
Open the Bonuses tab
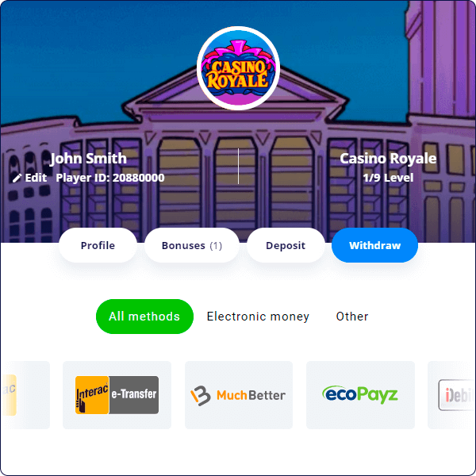coord(192,245)
